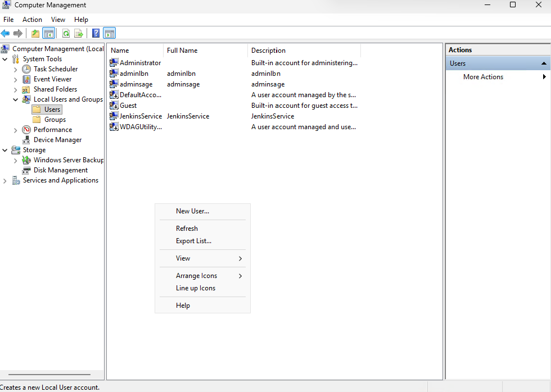Click the Refresh toolbar icon
The width and height of the screenshot is (551, 392).
(66, 33)
